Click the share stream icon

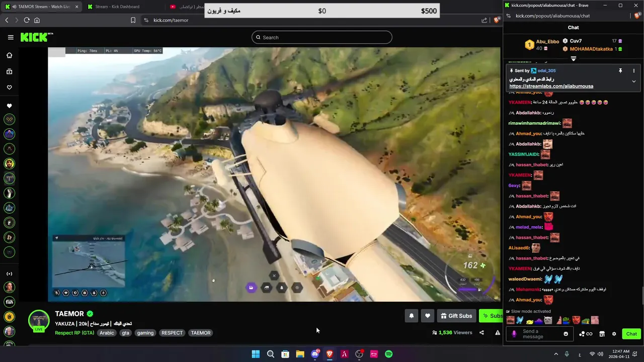(x=481, y=332)
